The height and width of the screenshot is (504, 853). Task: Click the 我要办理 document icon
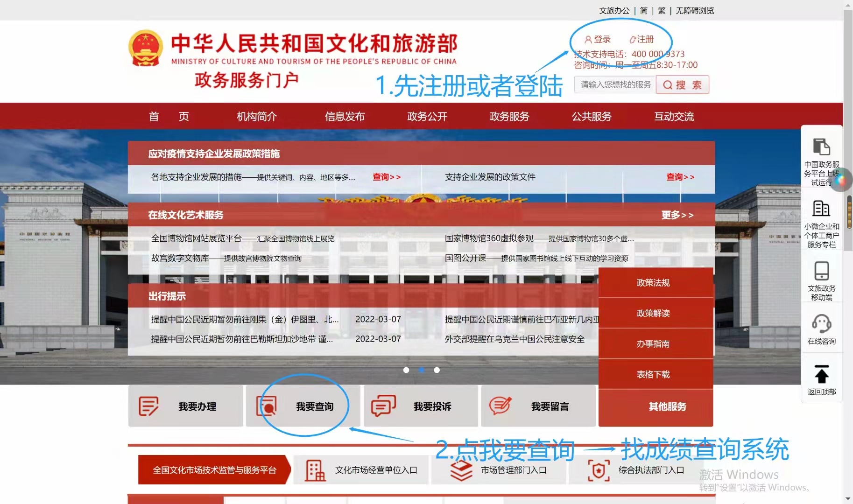[148, 406]
